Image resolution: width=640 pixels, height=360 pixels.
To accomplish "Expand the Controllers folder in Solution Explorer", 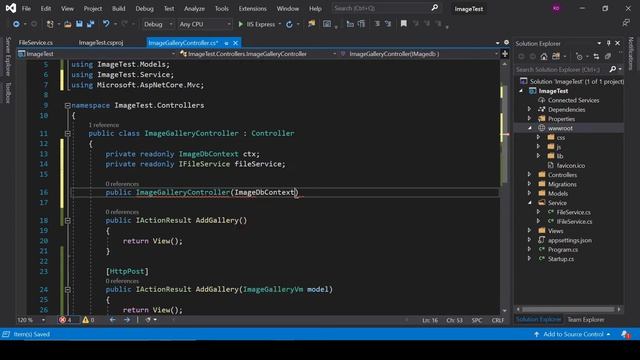I will (x=529, y=175).
